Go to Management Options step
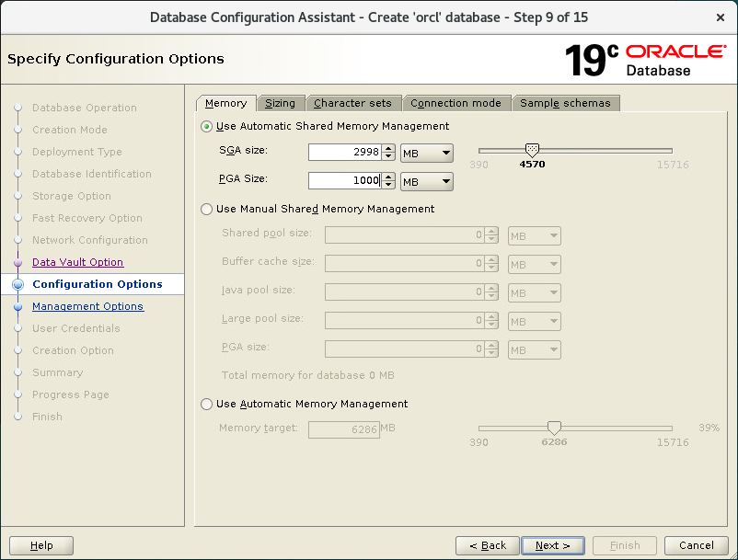The width and height of the screenshot is (738, 560). (x=88, y=306)
